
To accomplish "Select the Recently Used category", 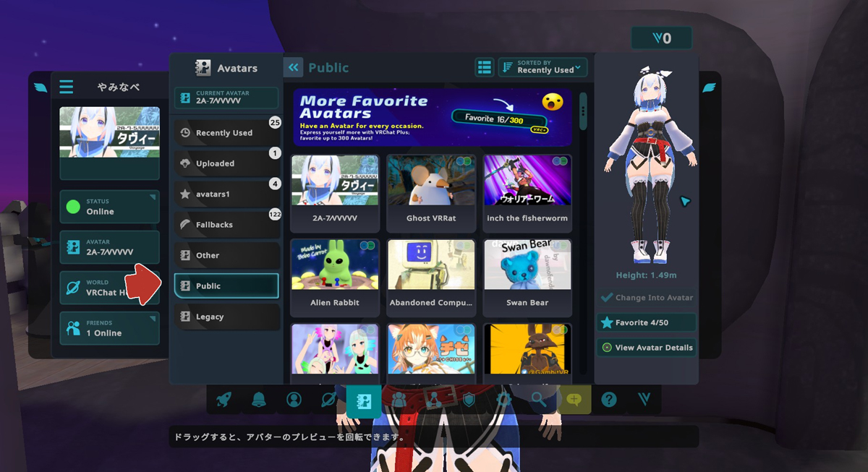I will [226, 133].
